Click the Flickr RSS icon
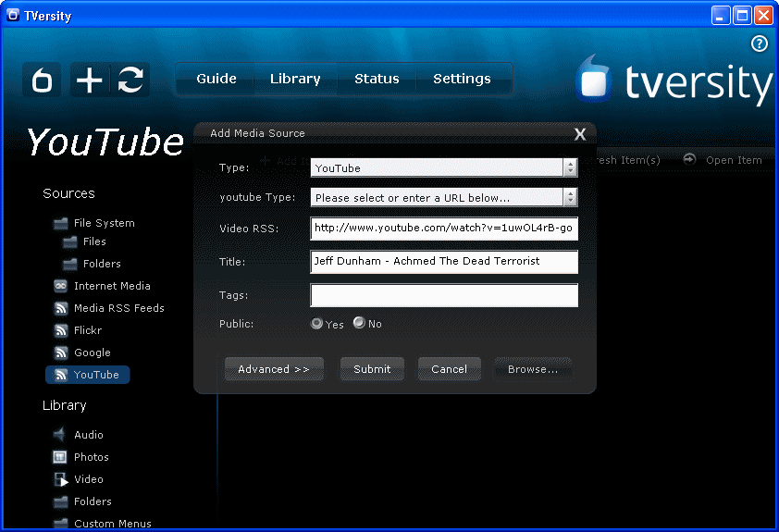Viewport: 779px width, 532px height. pos(61,330)
